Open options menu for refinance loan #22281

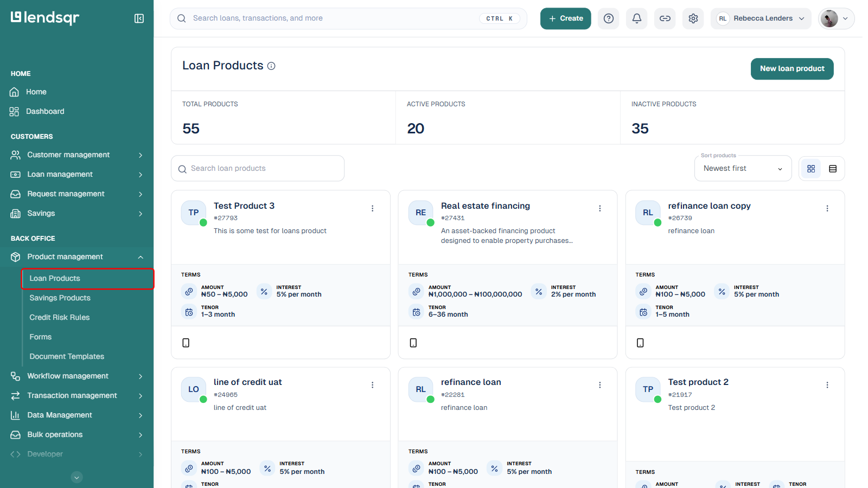click(600, 385)
